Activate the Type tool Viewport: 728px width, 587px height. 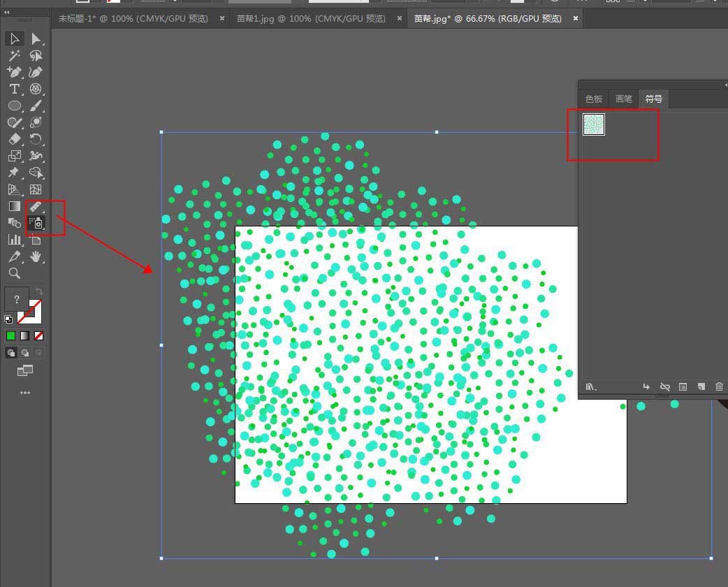pos(15,89)
